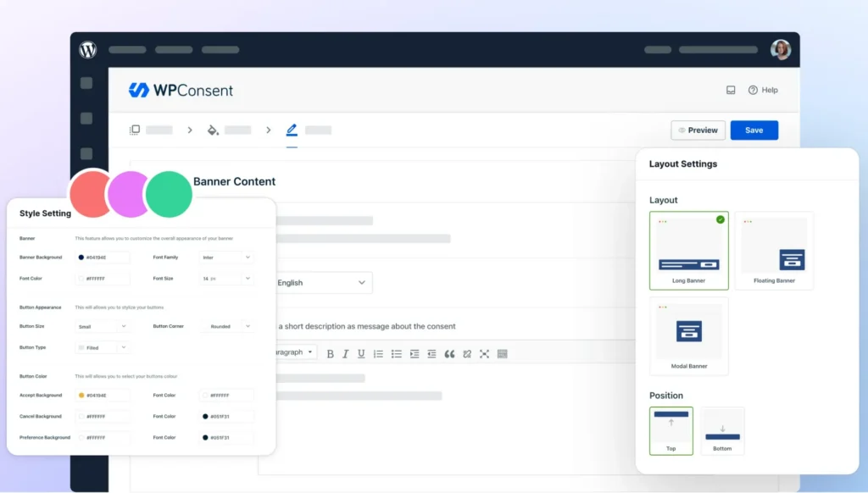
Task: Click the user profile avatar
Action: 780,50
